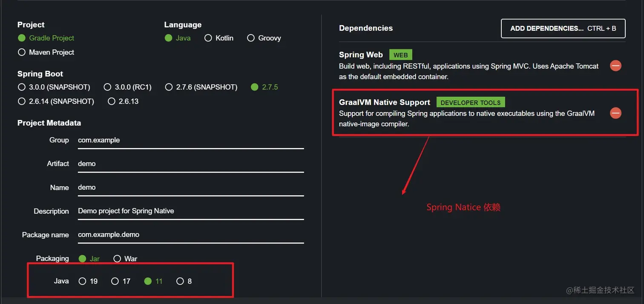Choose Groovy as the language
This screenshot has width=644, height=304.
pyautogui.click(x=264, y=38)
